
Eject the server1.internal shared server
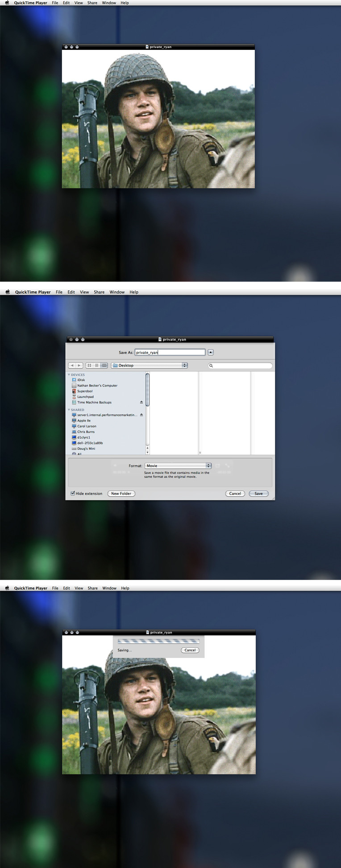(141, 415)
